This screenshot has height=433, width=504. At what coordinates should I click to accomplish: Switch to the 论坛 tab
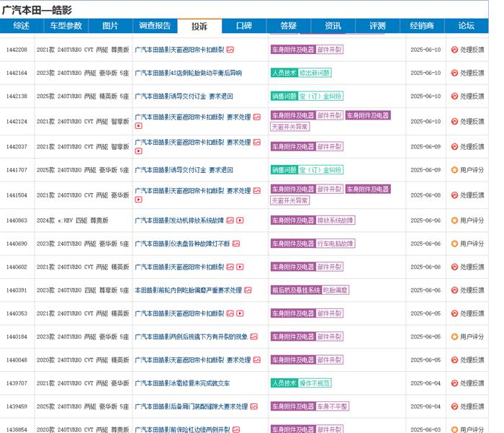coord(467,26)
